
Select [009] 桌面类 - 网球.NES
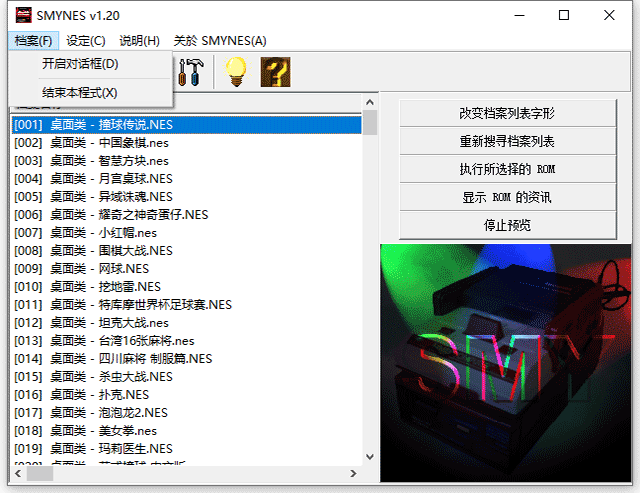click(187, 269)
